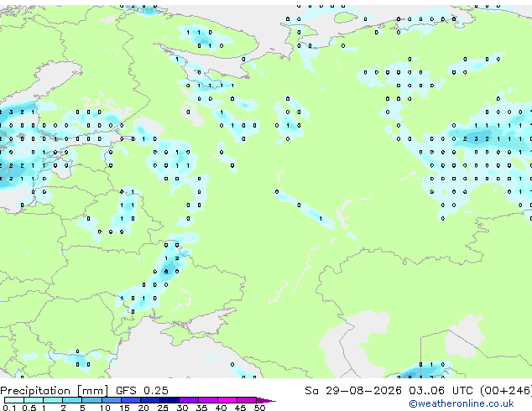Select the 40–45 mm magenta legend box
The width and height of the screenshot is (532, 411).
click(227, 400)
